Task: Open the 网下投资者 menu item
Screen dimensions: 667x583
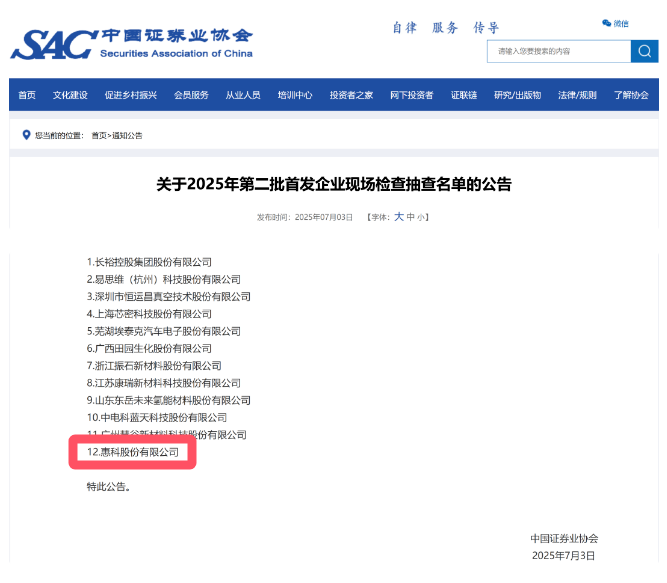Action: (x=412, y=95)
